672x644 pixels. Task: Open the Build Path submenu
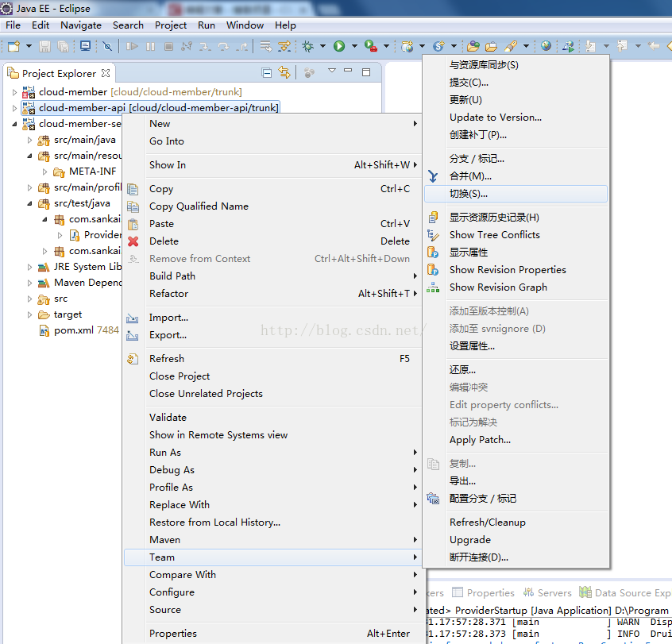click(x=272, y=276)
